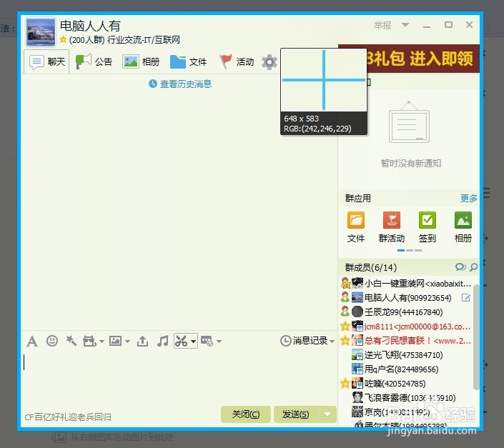Image resolution: width=504 pixels, height=448 pixels.
Task: Open the font formatting tool
Action: (x=32, y=341)
